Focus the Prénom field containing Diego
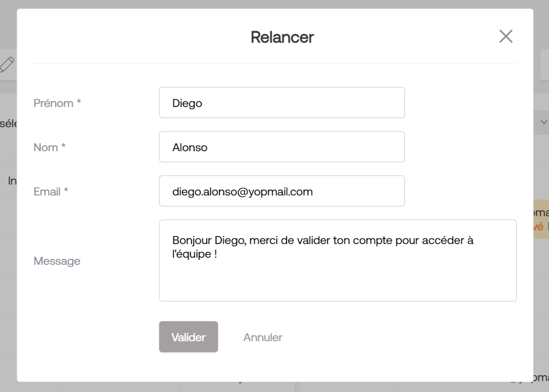 282,103
